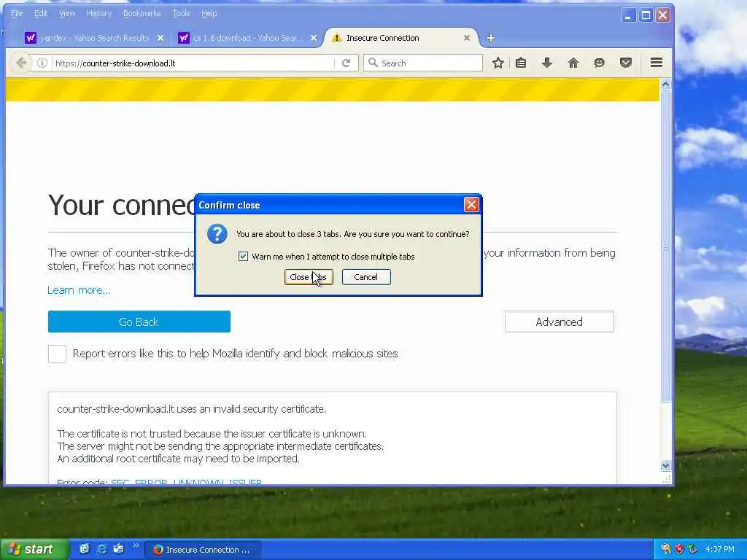Click the 4:37 PM clock
The height and width of the screenshot is (560, 747).
tap(720, 549)
